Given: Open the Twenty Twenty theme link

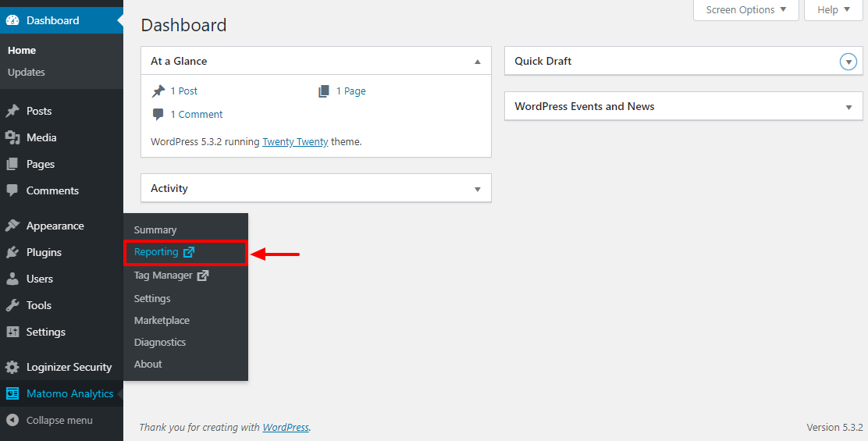Looking at the screenshot, I should (295, 141).
